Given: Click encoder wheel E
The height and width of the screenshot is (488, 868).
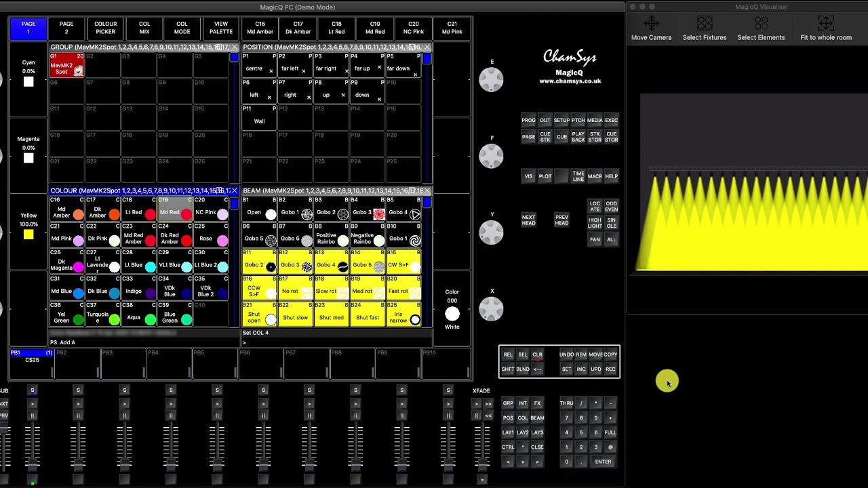Looking at the screenshot, I should [491, 80].
